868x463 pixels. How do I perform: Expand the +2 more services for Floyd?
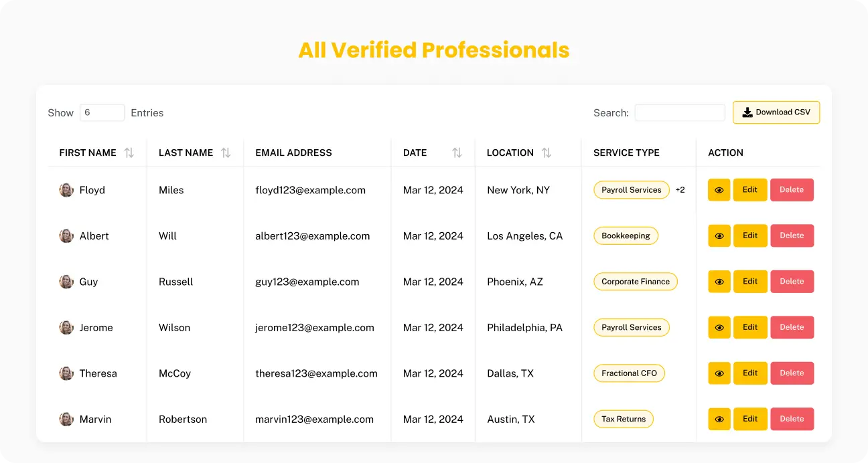(x=680, y=190)
